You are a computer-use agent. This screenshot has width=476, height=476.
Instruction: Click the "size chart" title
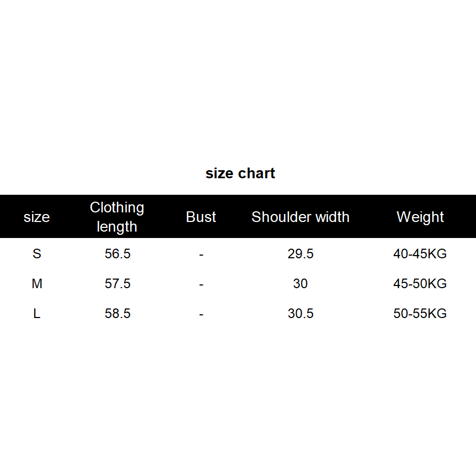240,173
